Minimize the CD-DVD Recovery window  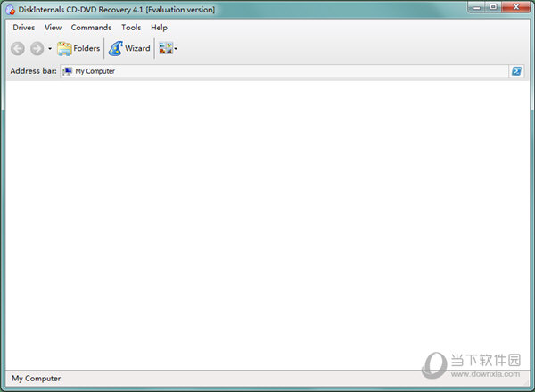coord(477,7)
